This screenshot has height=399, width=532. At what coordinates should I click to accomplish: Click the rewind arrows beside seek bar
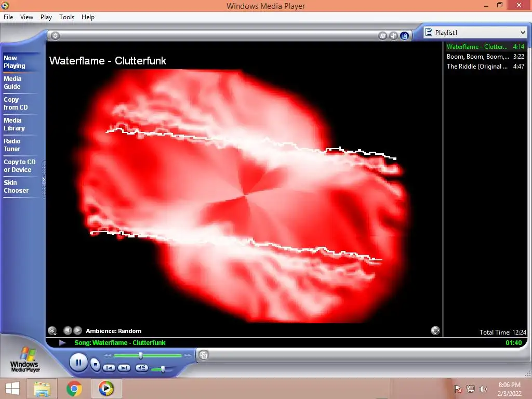tap(108, 355)
